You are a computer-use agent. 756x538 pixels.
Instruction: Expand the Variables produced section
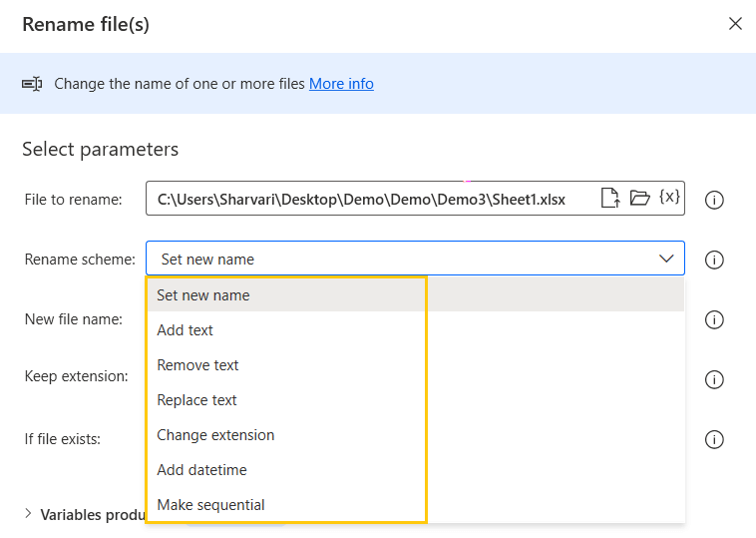pyautogui.click(x=28, y=513)
